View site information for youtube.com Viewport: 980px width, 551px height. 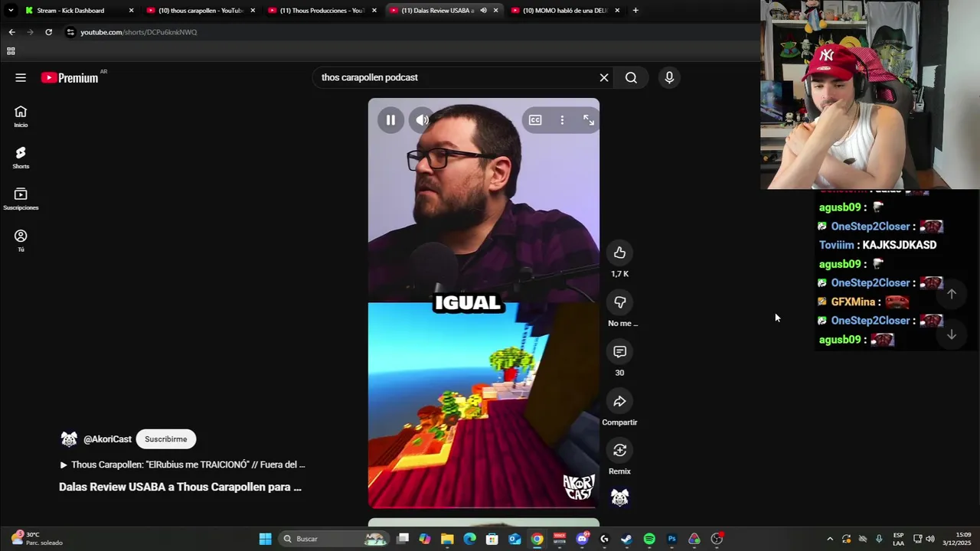70,32
